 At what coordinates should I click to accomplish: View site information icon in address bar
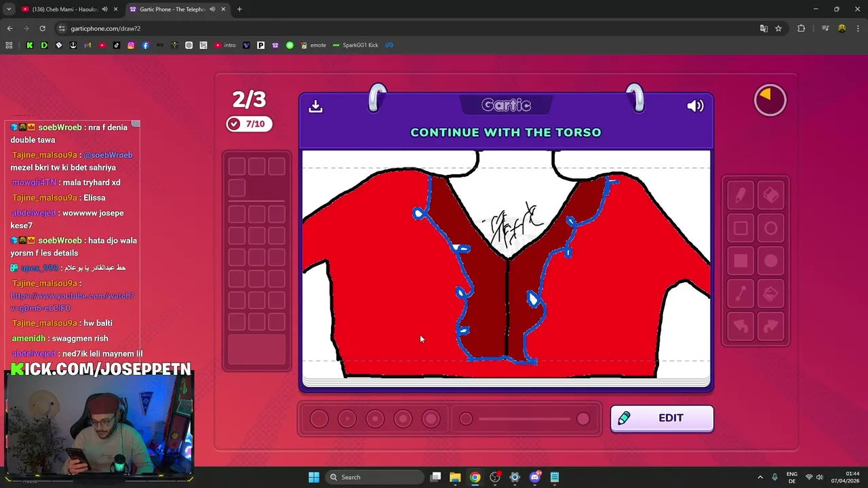(x=62, y=28)
